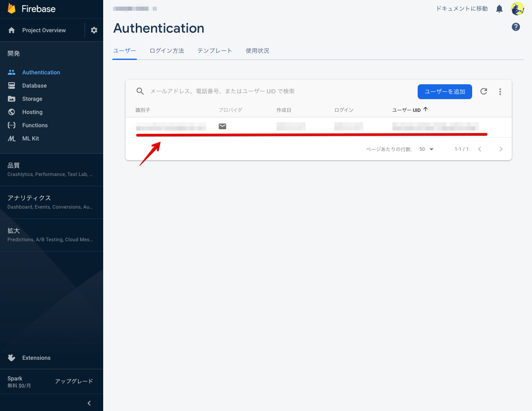The width and height of the screenshot is (532, 411).
Task: Go to next page arrow
Action: (x=501, y=149)
